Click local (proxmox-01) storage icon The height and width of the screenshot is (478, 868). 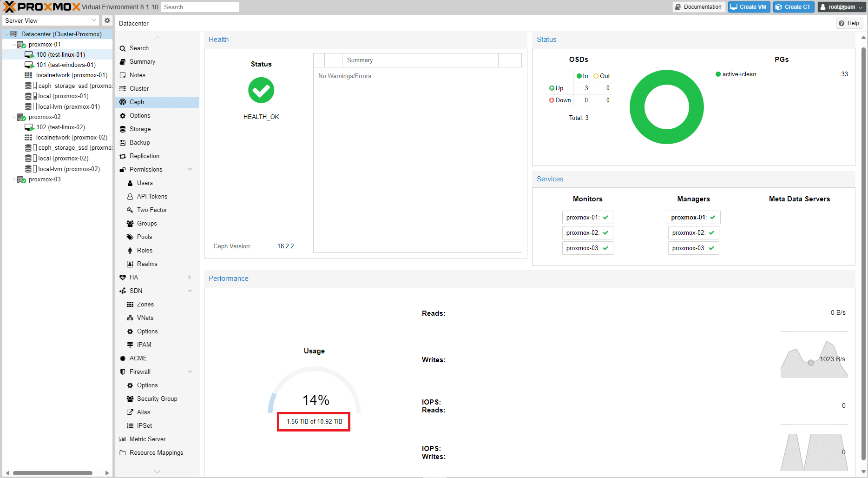[x=31, y=96]
